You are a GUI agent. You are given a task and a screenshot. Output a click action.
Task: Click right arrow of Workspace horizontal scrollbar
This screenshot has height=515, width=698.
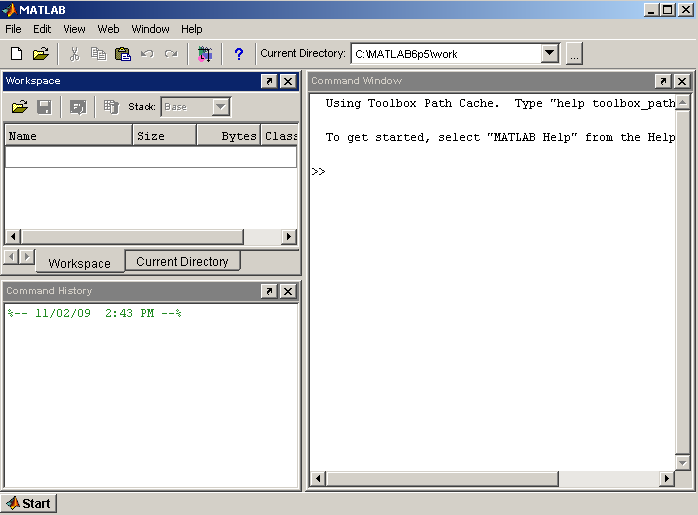[289, 236]
